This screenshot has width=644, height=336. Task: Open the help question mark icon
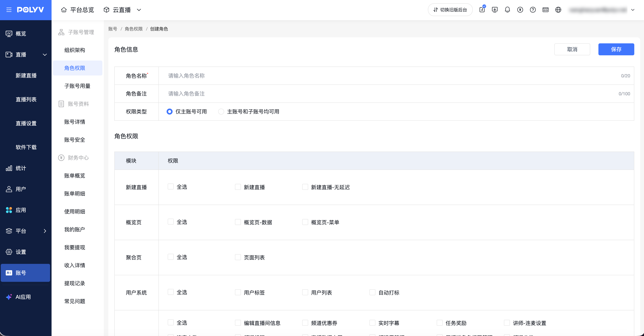pyautogui.click(x=533, y=10)
